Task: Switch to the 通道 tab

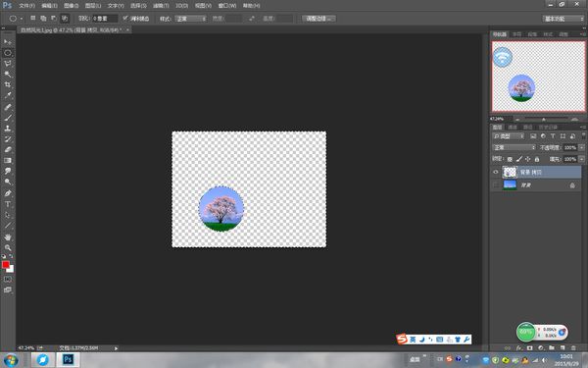Action: [513, 128]
